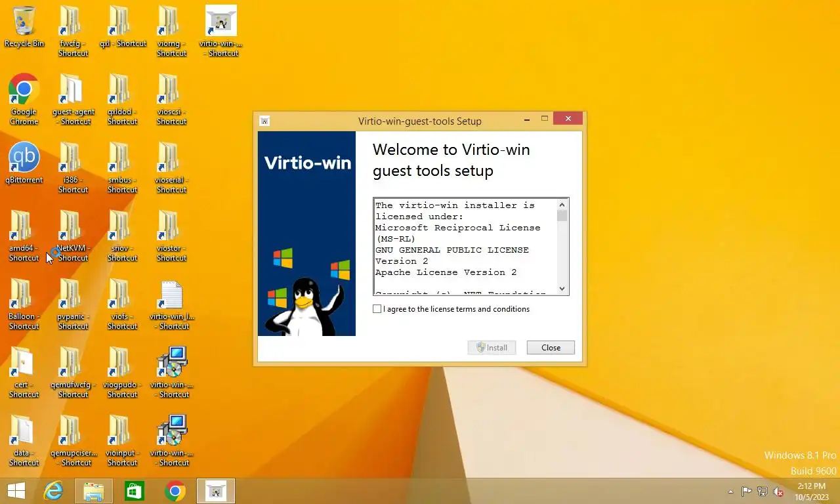
Task: Launch Internet Explorer from the taskbar
Action: coord(53,491)
